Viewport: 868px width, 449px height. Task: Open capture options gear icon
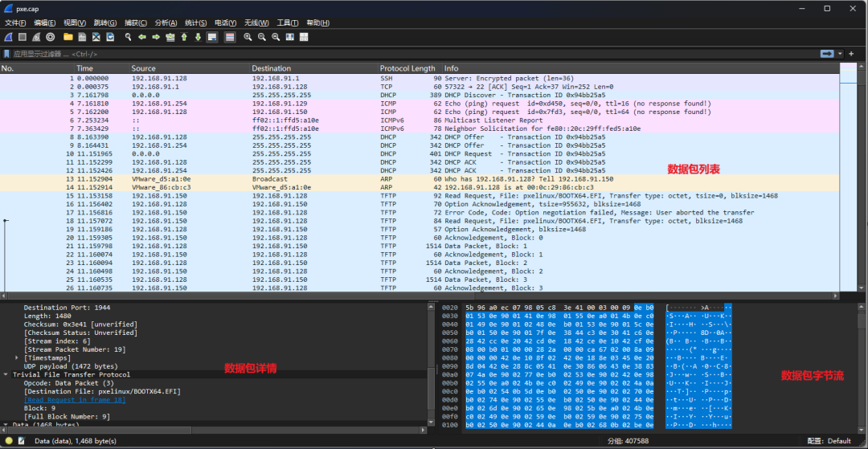click(x=51, y=37)
